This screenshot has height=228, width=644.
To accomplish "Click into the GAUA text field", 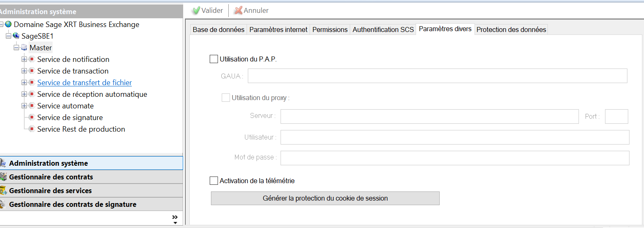I will 437,76.
